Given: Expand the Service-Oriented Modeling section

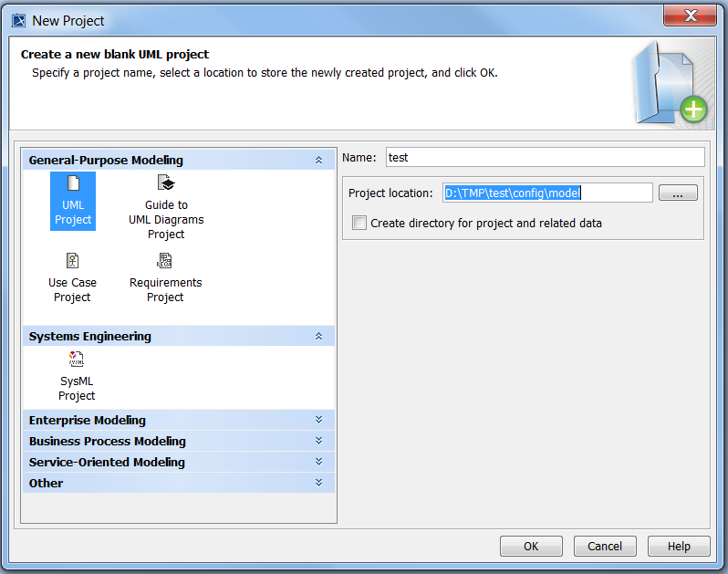Looking at the screenshot, I should pos(318,463).
